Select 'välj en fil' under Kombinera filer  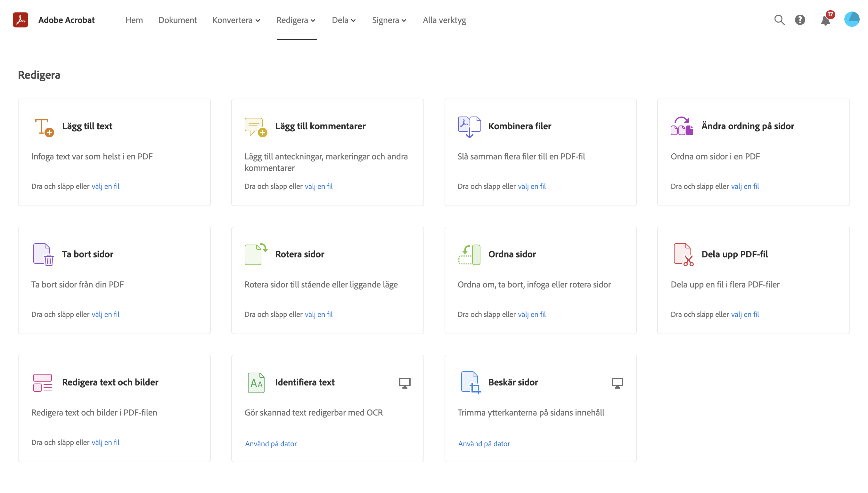[532, 186]
